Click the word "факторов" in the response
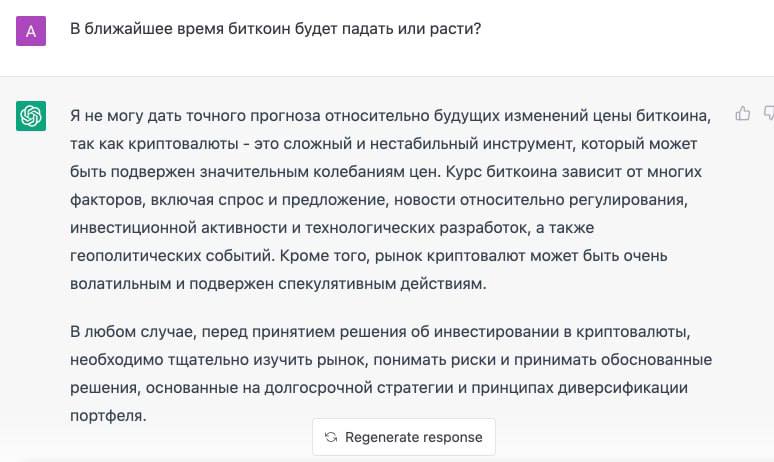Screen dimensions: 774x462 point(107,199)
